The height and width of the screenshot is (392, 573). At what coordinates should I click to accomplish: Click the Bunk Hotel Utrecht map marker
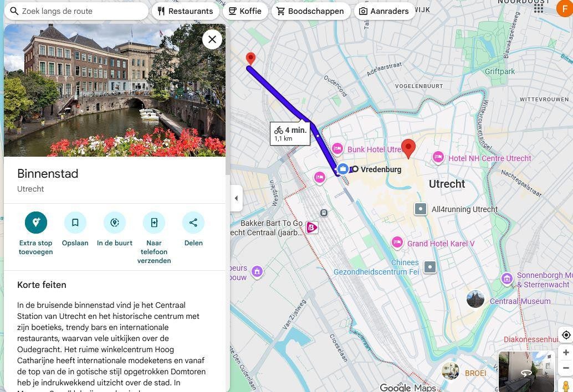click(337, 149)
